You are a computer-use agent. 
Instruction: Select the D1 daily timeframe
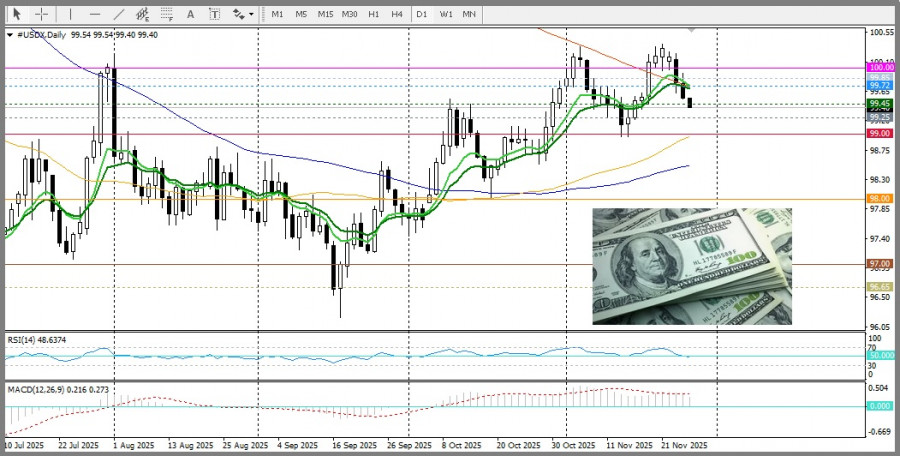tap(422, 14)
